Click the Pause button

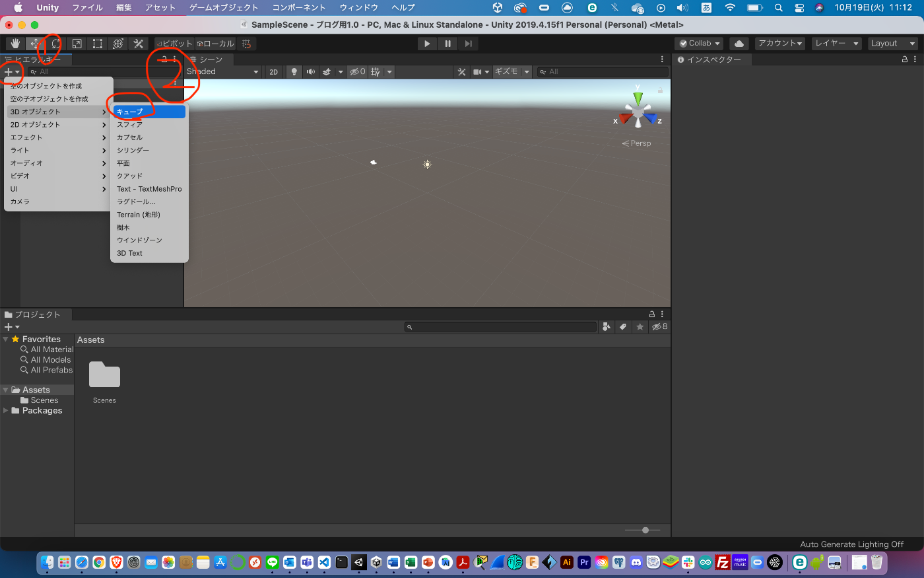(x=447, y=44)
